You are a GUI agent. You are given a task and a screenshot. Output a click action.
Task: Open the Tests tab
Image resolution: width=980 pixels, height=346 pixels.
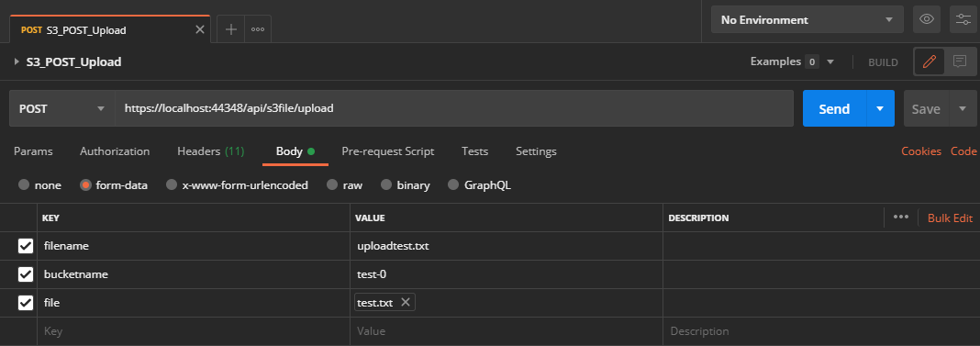[475, 151]
